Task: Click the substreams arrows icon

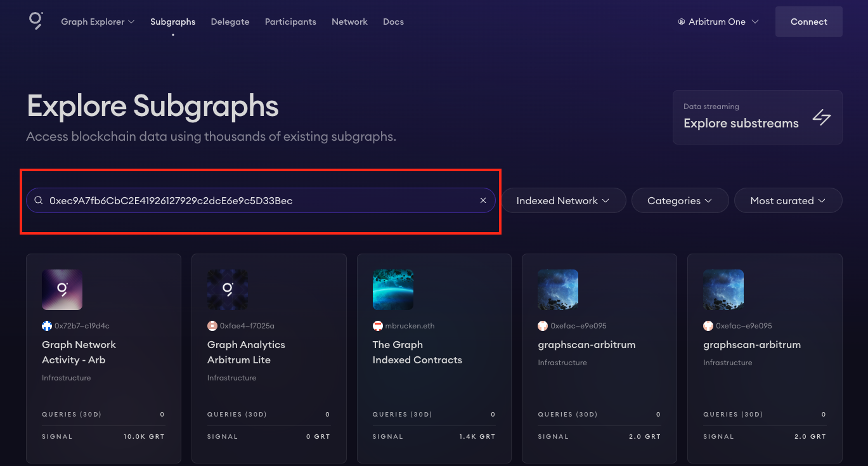Action: tap(822, 117)
